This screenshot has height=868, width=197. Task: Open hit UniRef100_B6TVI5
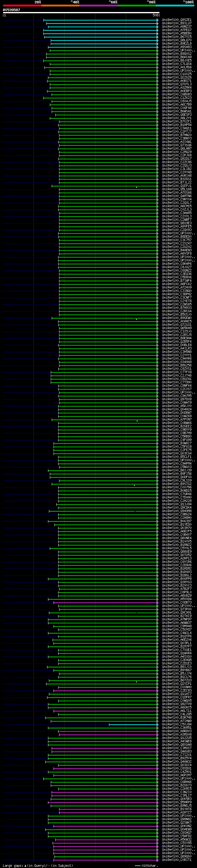pos(176,37)
